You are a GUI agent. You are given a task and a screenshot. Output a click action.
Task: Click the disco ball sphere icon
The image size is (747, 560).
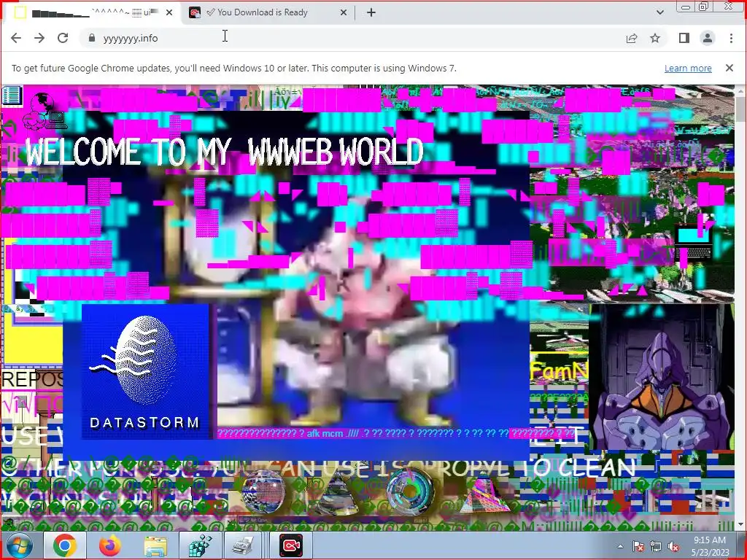[x=263, y=491]
